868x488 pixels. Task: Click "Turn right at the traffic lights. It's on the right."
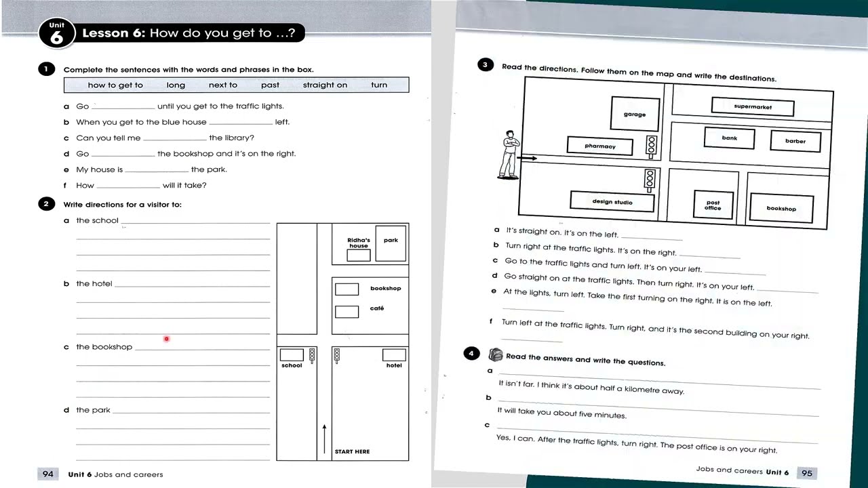[x=591, y=249]
